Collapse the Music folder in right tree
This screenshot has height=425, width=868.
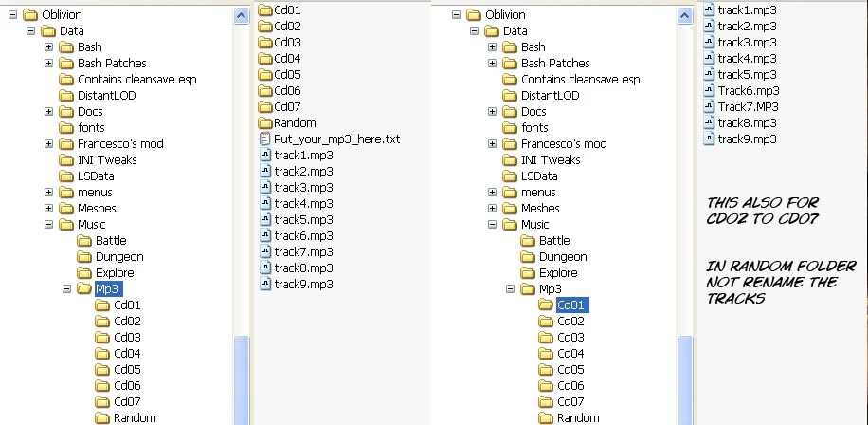tap(492, 225)
